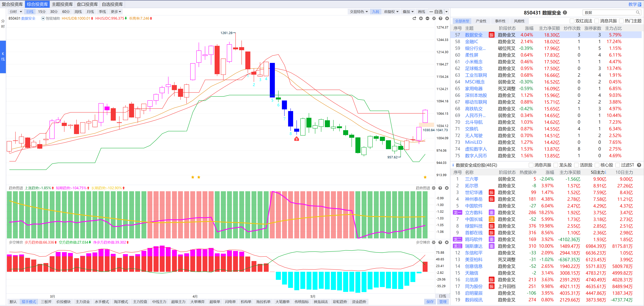
Task: Tick 消息共振 checkbox above constituent stock list
Action: tap(531, 165)
